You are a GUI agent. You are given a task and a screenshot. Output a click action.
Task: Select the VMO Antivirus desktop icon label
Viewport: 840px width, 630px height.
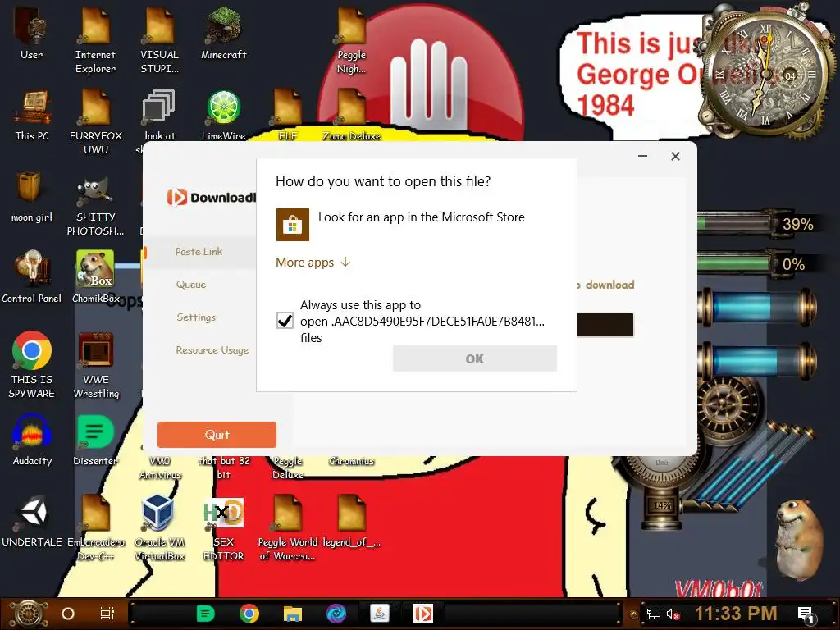(x=160, y=468)
